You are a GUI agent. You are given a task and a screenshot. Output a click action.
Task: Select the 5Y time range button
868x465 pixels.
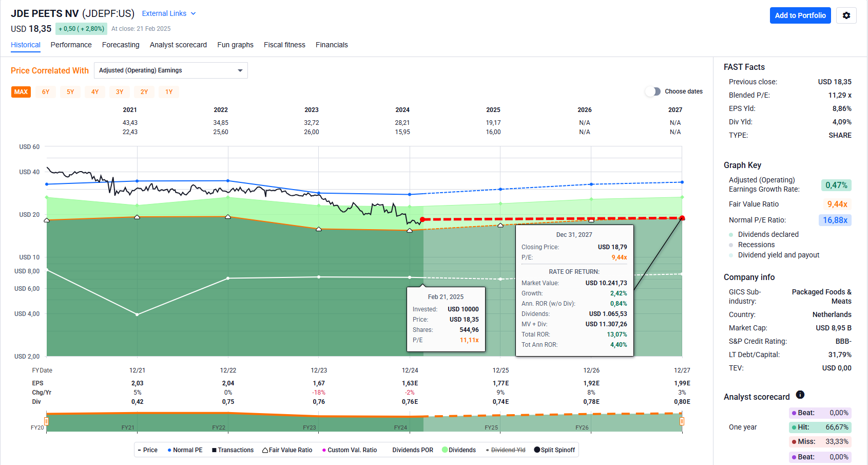(x=70, y=92)
